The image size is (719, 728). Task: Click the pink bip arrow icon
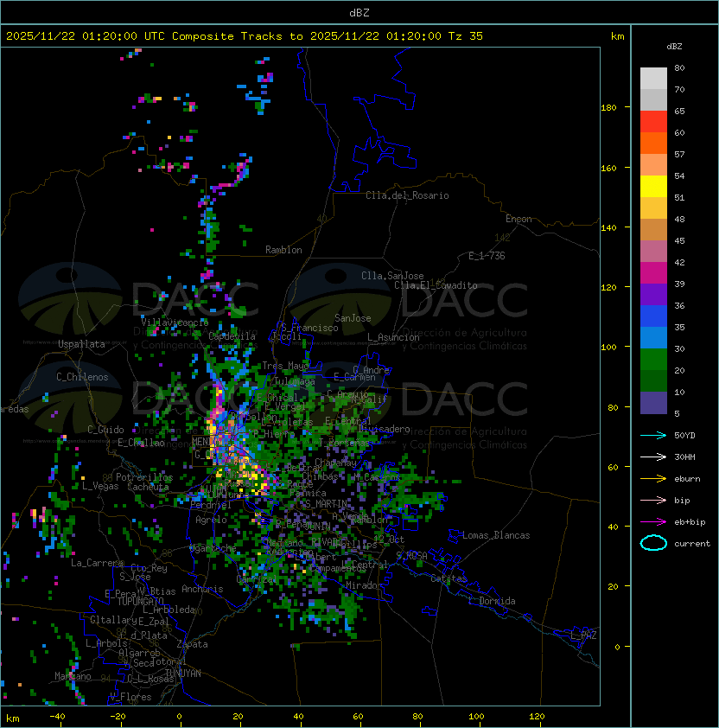tap(653, 500)
